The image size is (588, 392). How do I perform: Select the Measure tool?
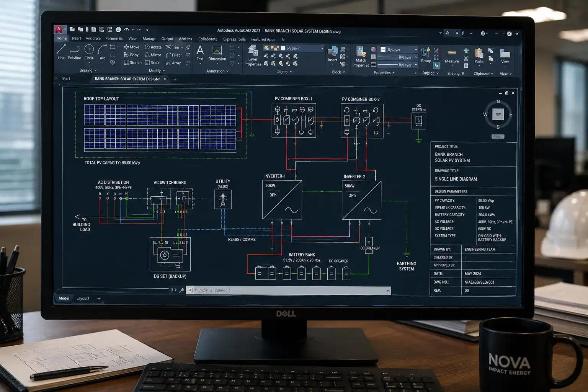tap(452, 56)
